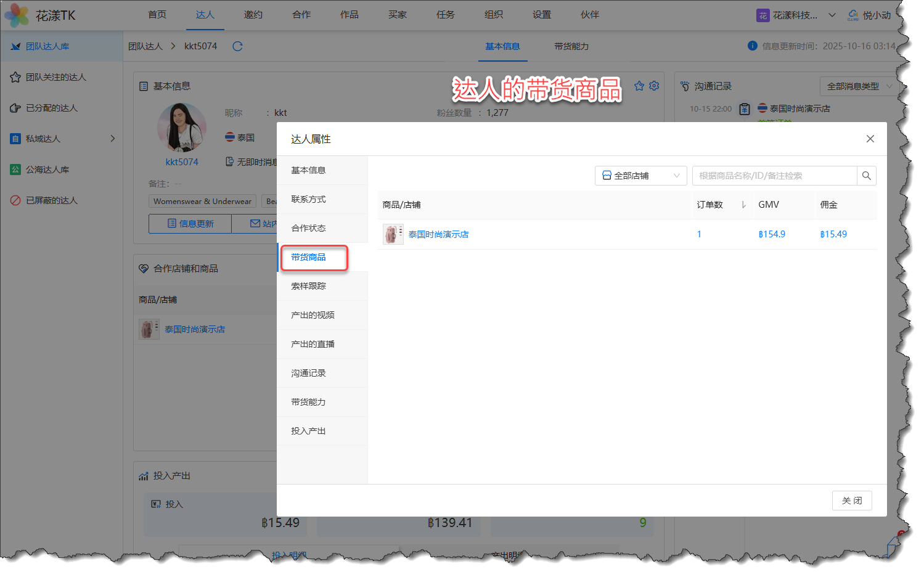Click the product thumbnail in dialog table
This screenshot has width=924, height=577.
(393, 234)
